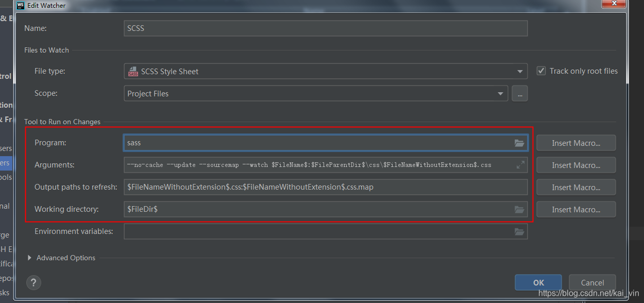Click the Cancel button
Viewport: 644px width, 303px height.
coord(592,282)
